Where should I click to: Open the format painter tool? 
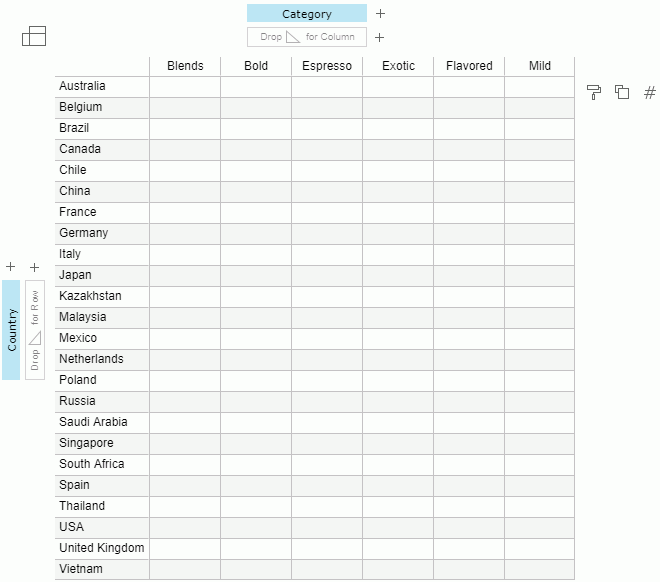[x=594, y=92]
